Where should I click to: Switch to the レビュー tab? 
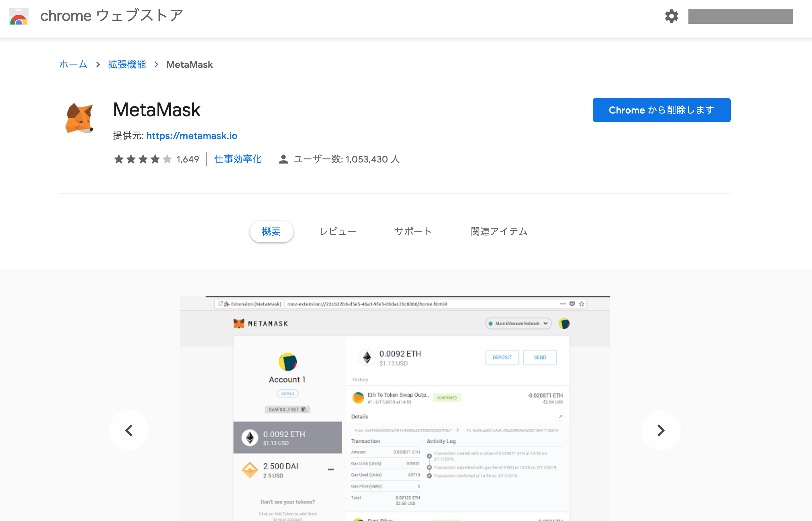[338, 231]
